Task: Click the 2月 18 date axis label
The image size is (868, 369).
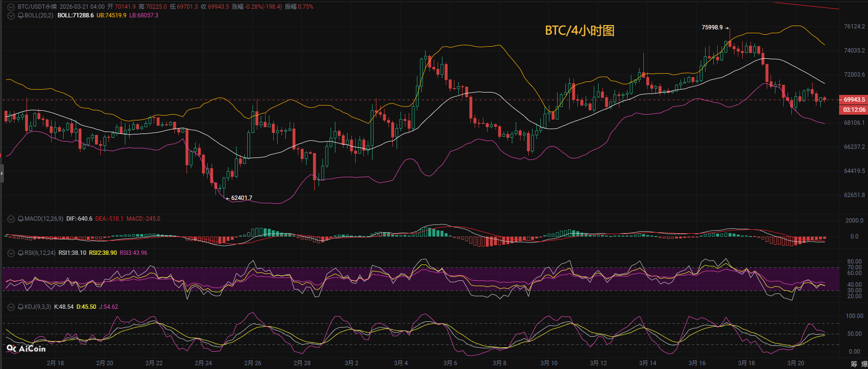Action: [x=55, y=363]
